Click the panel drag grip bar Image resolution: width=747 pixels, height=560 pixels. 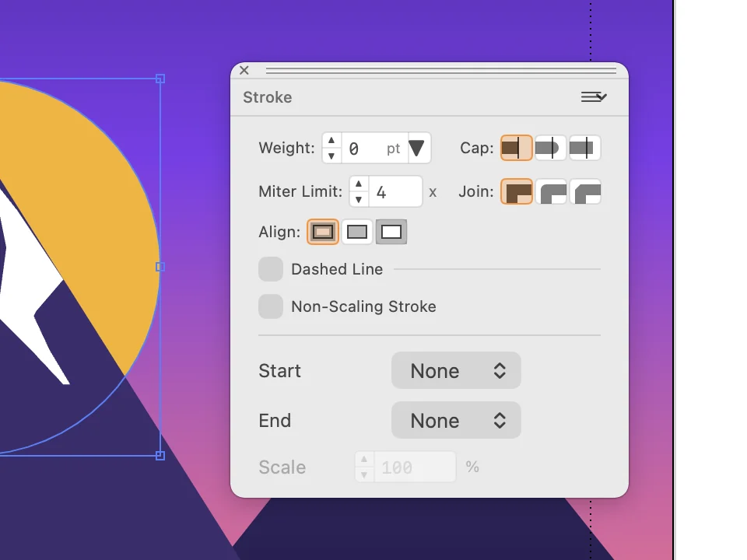(440, 71)
